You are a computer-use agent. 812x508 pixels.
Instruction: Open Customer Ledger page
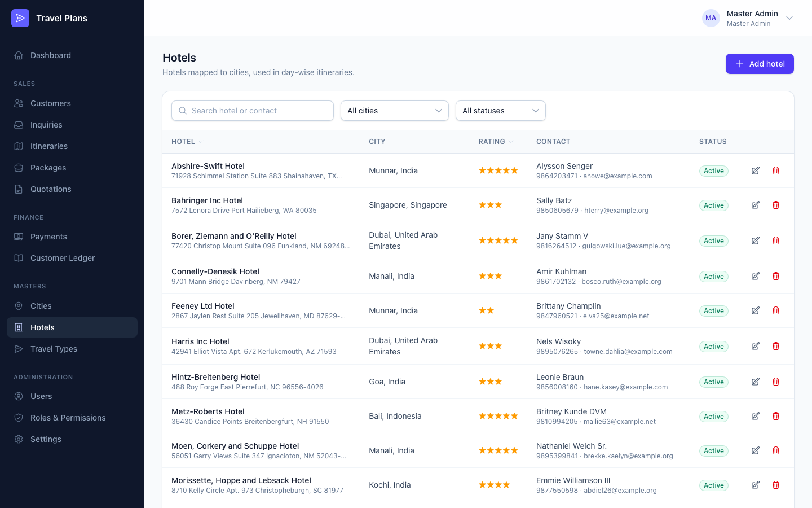tap(72, 258)
